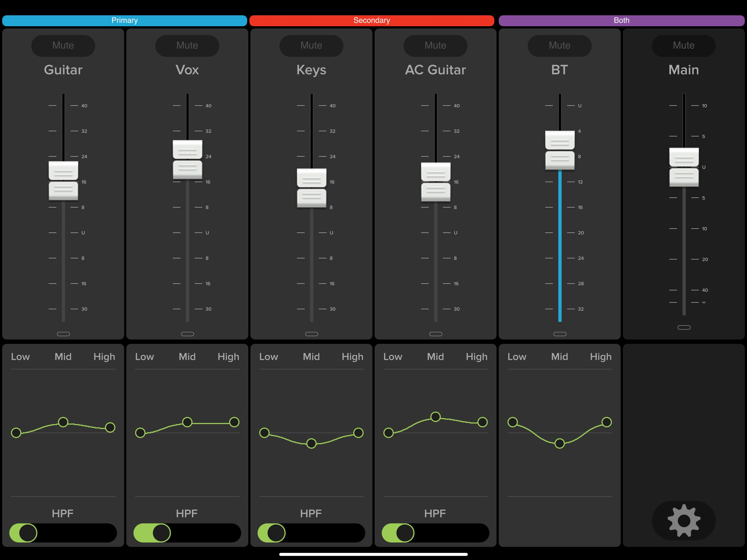The height and width of the screenshot is (560, 747).
Task: Click the Low label in Vox EQ
Action: (145, 357)
